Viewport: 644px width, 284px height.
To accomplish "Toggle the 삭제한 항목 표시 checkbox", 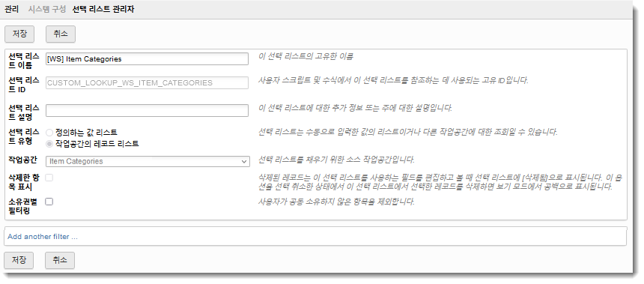I will tap(49, 178).
